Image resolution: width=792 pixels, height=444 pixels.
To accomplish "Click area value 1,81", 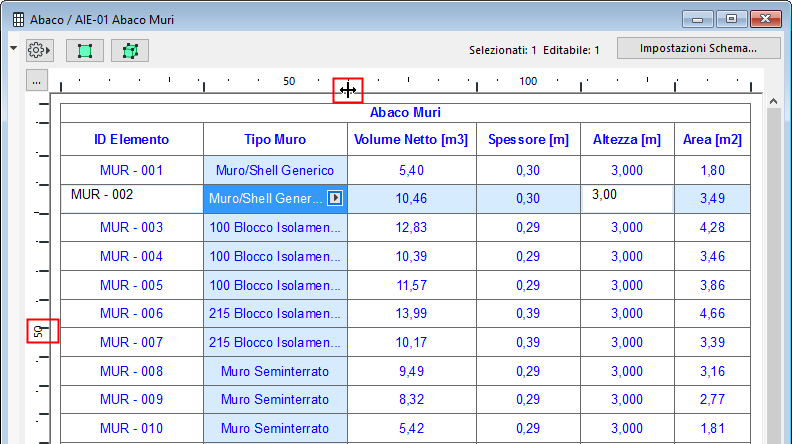I will pyautogui.click(x=713, y=428).
